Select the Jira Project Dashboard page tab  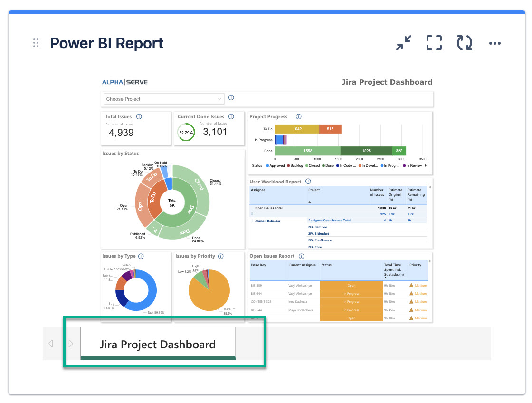(158, 345)
